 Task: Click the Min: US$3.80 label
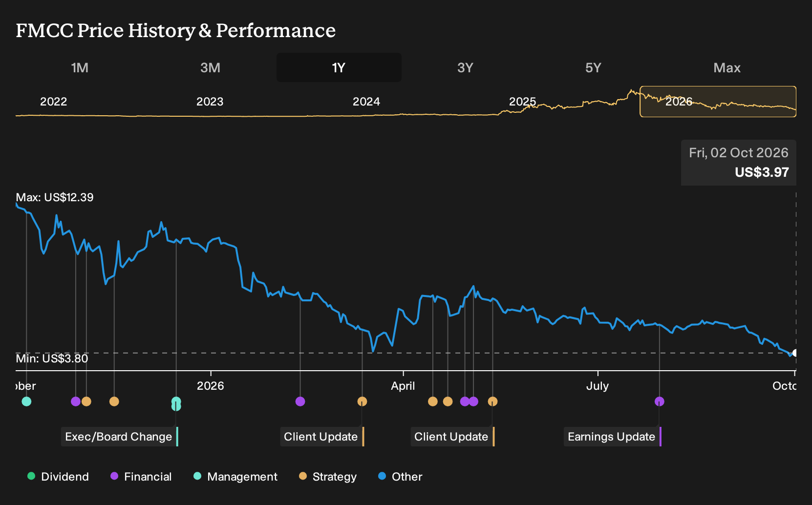click(52, 358)
